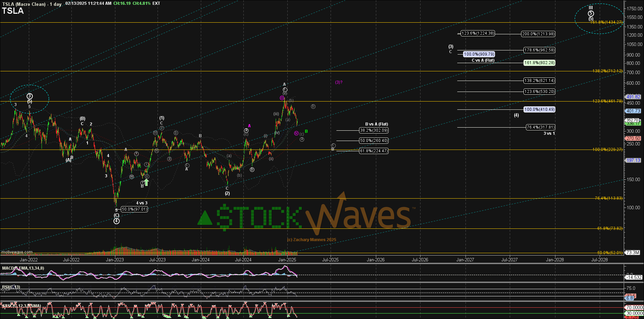Viewport: 644px width, 319px height.
Task: Click the 1750.00 price axis label
Action: click(x=634, y=9)
